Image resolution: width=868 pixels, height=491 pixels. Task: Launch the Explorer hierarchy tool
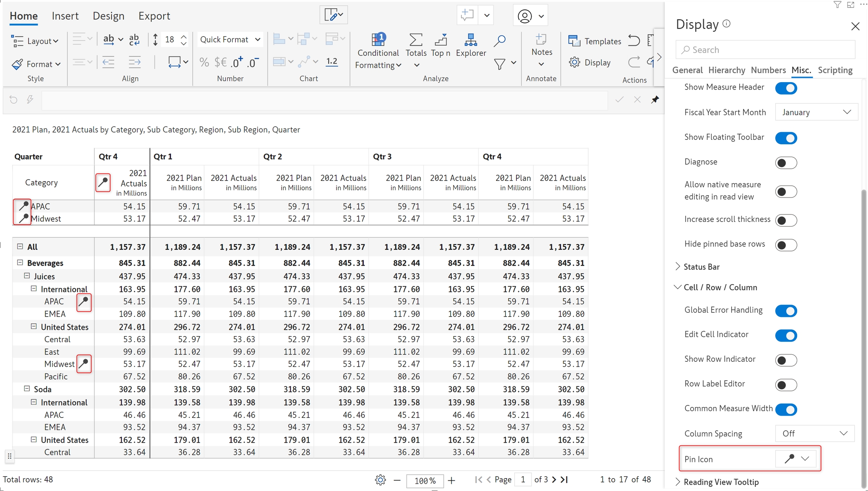471,40
